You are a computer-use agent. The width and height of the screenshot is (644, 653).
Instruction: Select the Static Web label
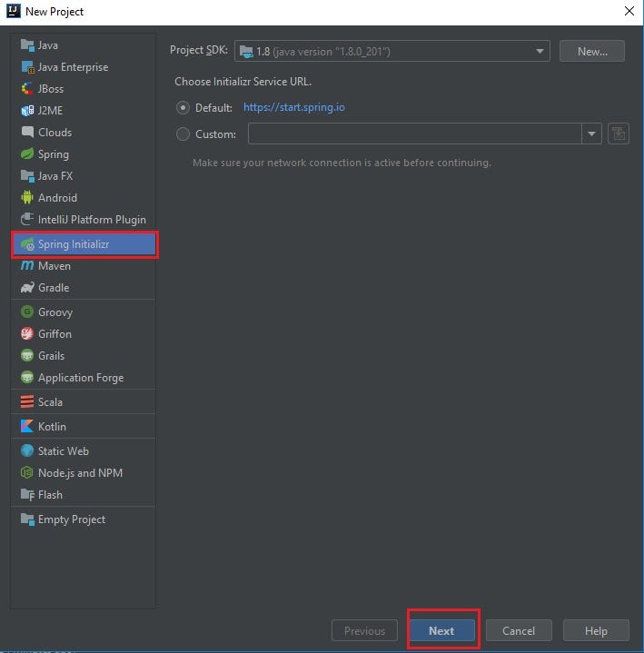coord(64,451)
